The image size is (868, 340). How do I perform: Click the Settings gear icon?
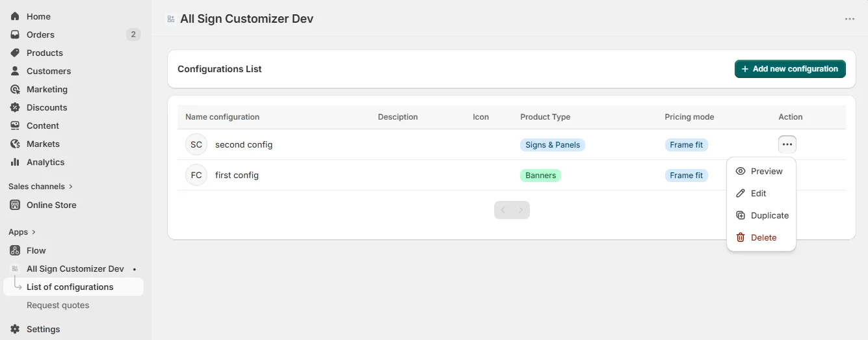point(15,329)
